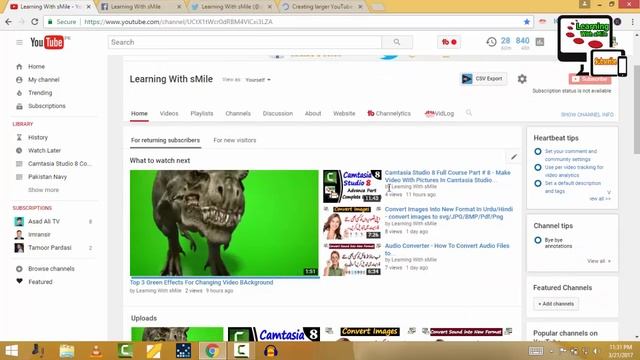Click the YouTube logo

[47, 42]
